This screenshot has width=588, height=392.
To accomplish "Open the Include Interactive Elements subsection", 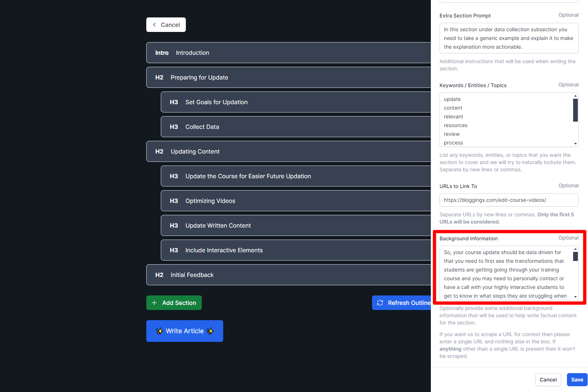I will (295, 250).
